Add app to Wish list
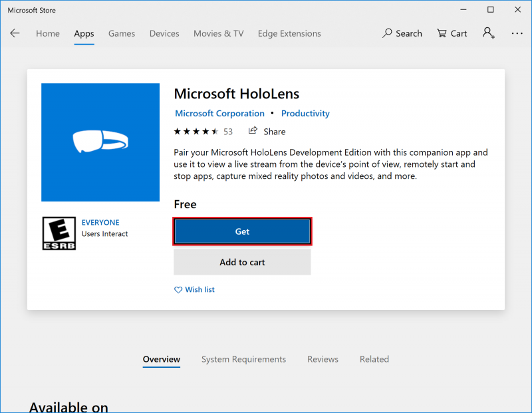Image resolution: width=532 pixels, height=413 pixels. [194, 289]
